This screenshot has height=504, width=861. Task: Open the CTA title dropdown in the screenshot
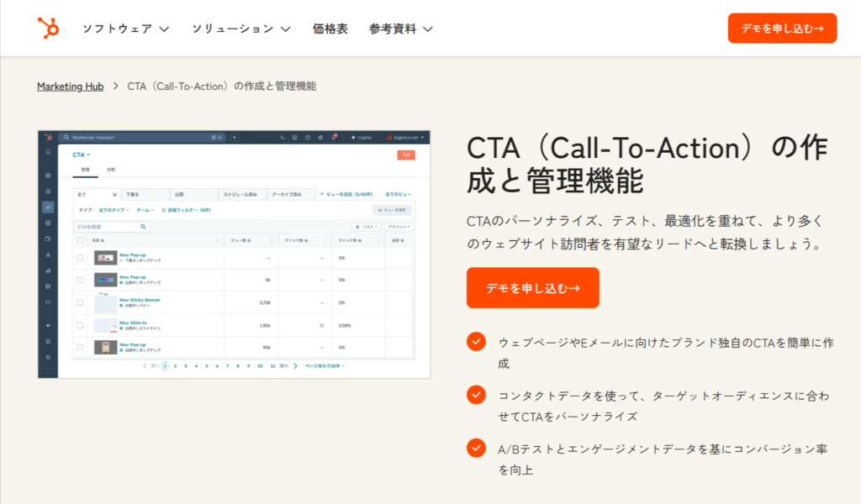pos(82,155)
